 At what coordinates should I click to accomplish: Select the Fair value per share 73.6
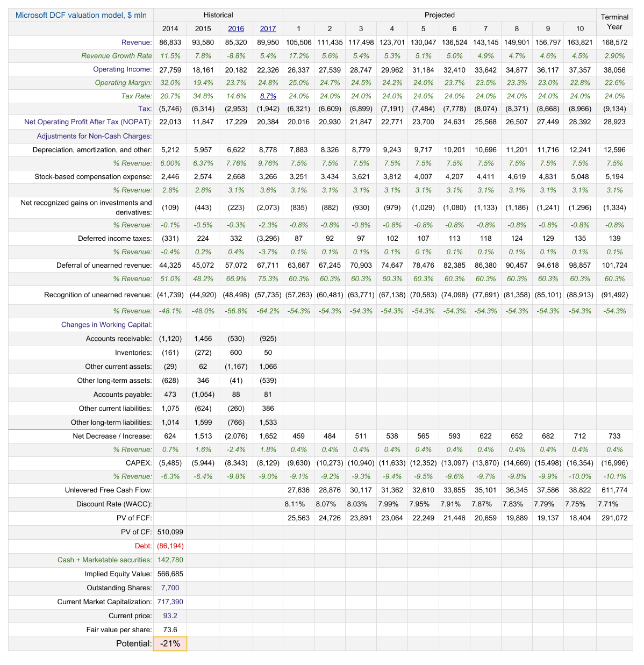170,630
